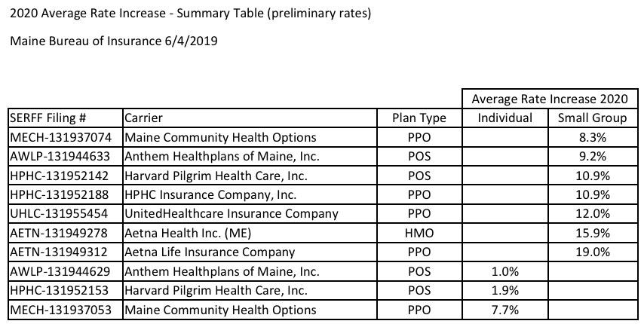Image resolution: width=644 pixels, height=324 pixels.
Task: Select the 8.3% rate increase cell
Action: [x=592, y=137]
